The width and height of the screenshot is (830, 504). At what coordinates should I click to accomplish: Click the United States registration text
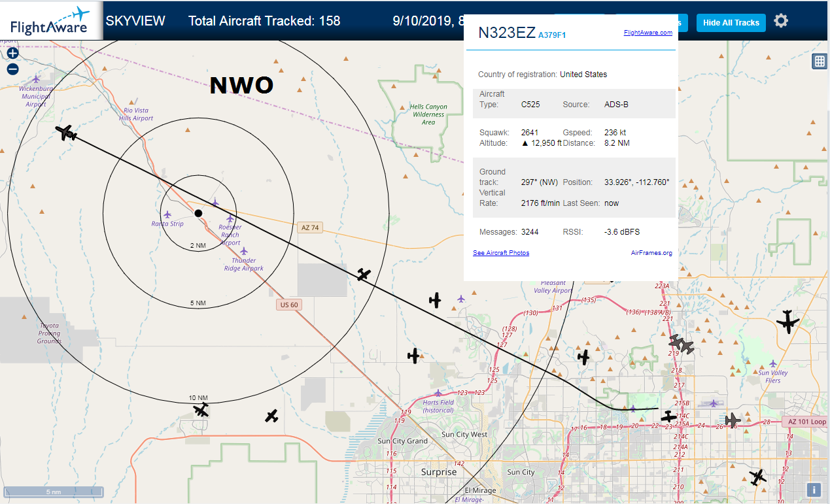pyautogui.click(x=583, y=75)
